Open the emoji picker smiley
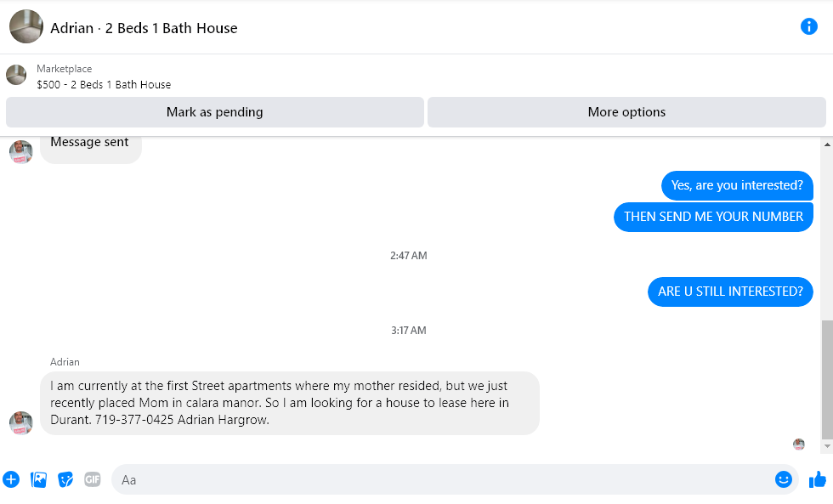The height and width of the screenshot is (504, 833). coord(783,479)
